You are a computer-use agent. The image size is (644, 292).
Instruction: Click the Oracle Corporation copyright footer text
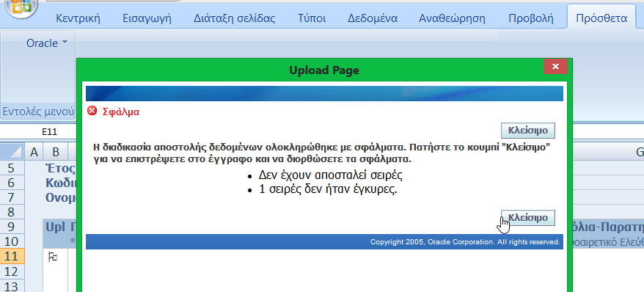pyautogui.click(x=465, y=242)
